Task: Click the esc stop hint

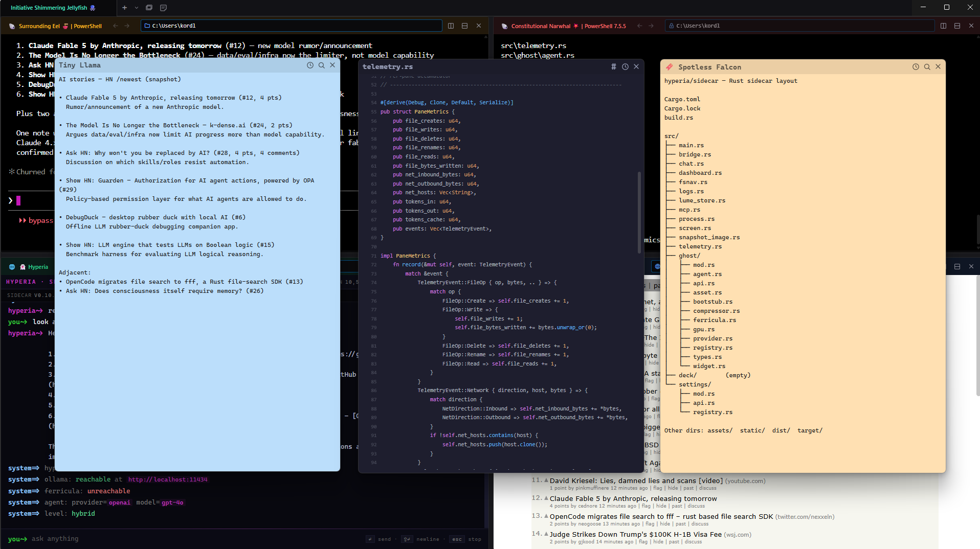Action: click(465, 539)
